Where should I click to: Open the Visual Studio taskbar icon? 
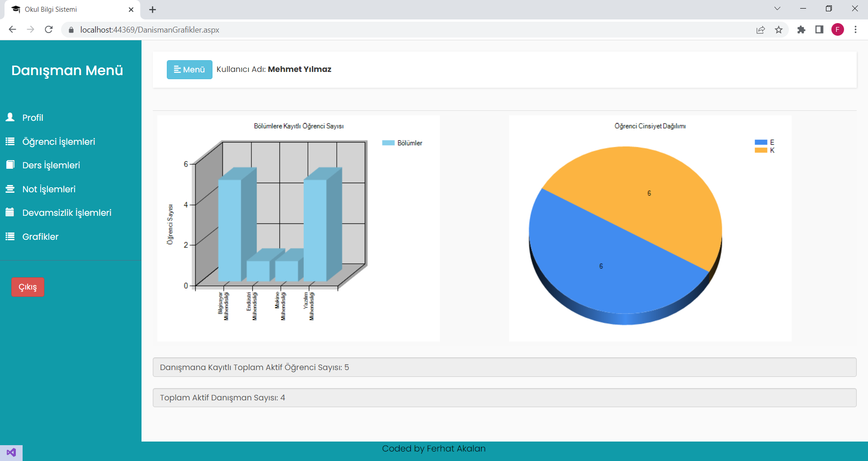[11, 452]
